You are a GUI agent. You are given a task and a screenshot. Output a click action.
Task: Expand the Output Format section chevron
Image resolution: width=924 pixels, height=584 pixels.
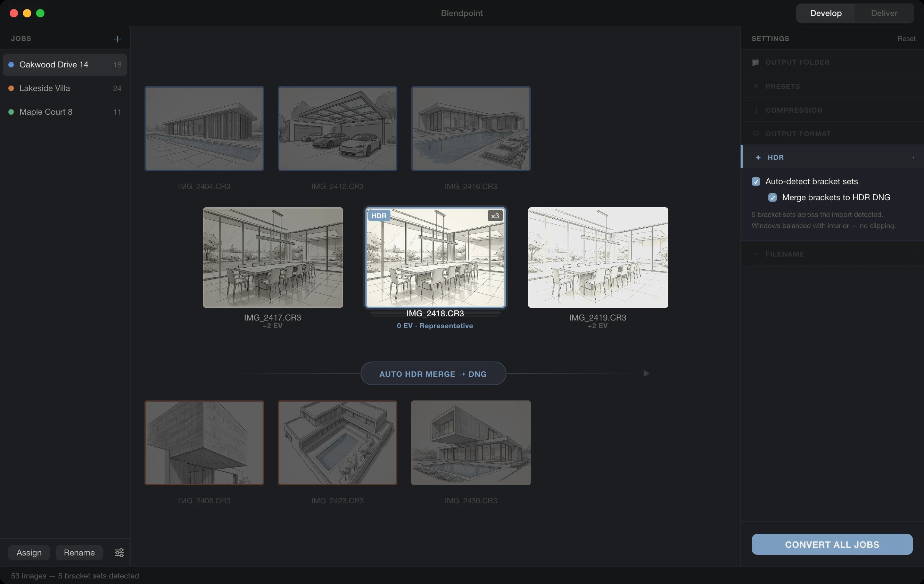pyautogui.click(x=913, y=133)
